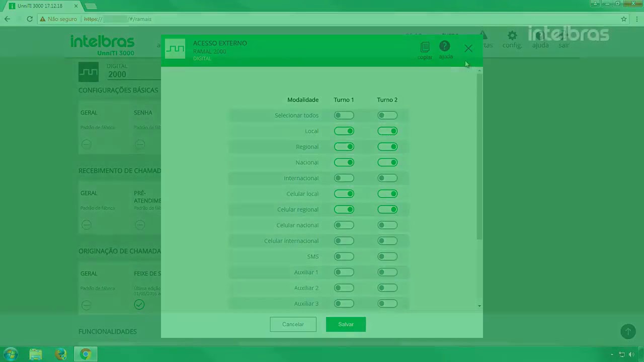Disable Celular local in Turno 2
This screenshot has height=362, width=644.
(x=387, y=194)
